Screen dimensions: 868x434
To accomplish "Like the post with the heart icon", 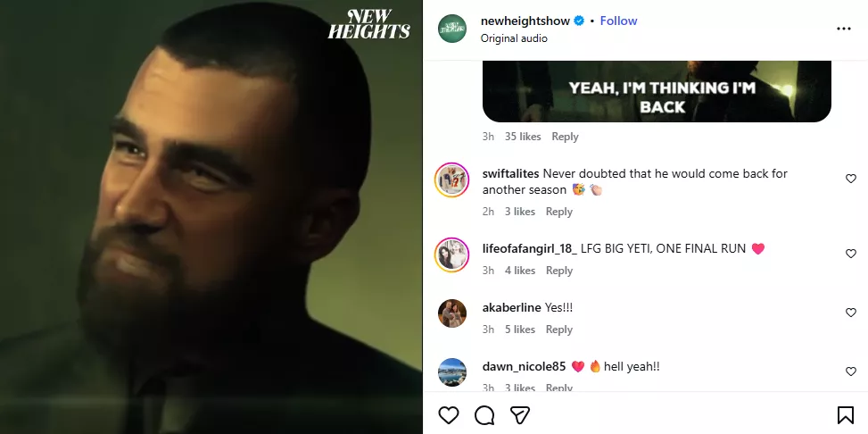I will tap(449, 415).
